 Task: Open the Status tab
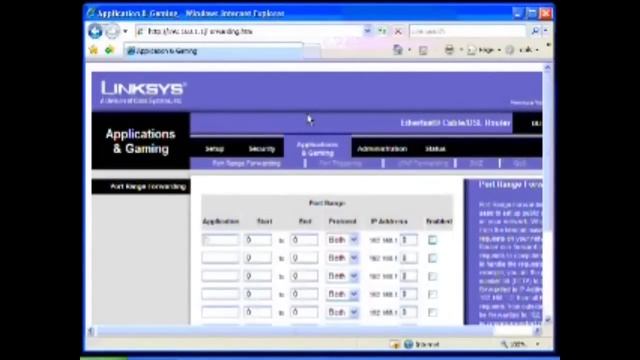point(435,149)
